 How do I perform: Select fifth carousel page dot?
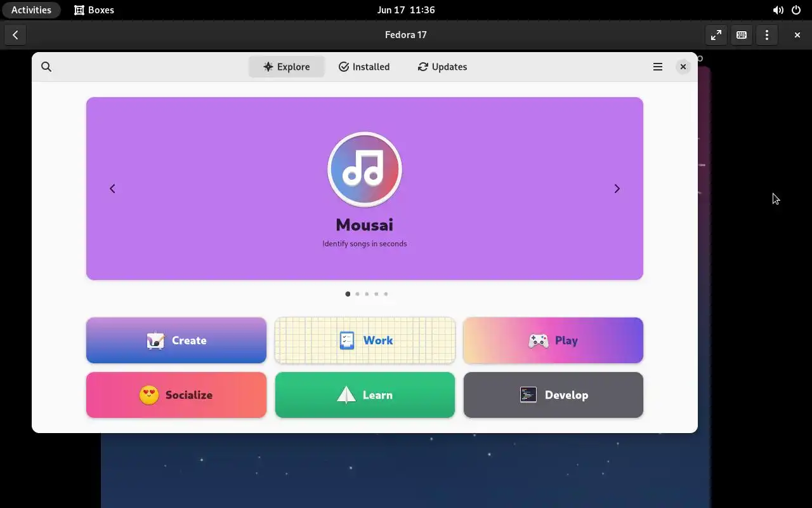click(x=386, y=294)
